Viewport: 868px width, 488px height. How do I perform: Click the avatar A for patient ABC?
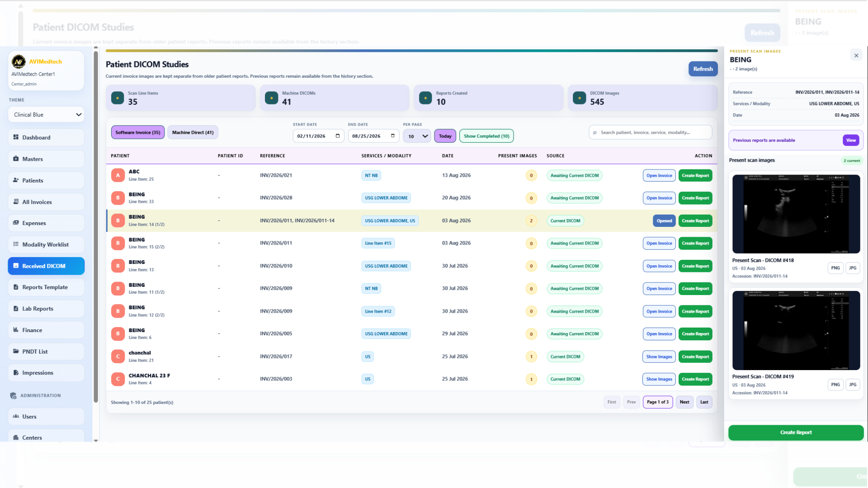tap(118, 175)
